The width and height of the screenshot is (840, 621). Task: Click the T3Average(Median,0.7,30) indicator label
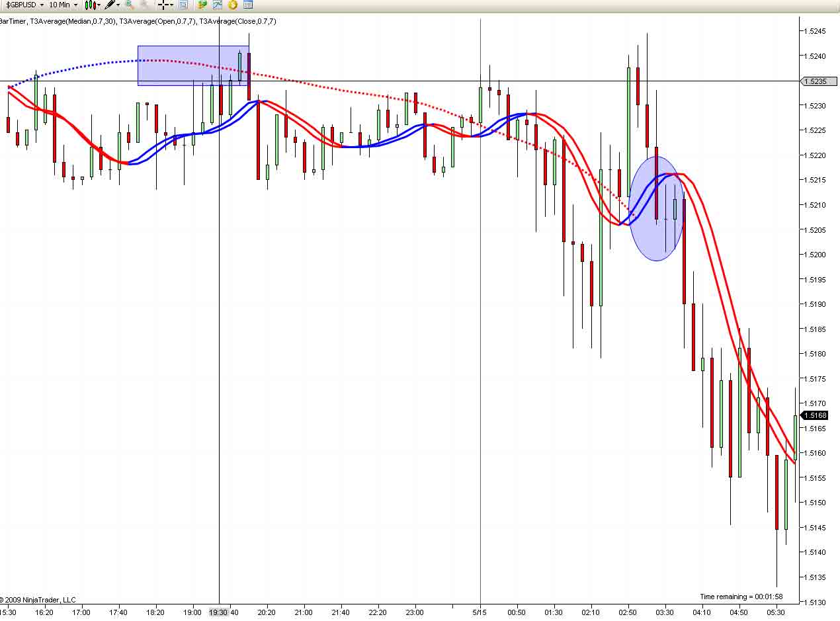pyautogui.click(x=73, y=21)
